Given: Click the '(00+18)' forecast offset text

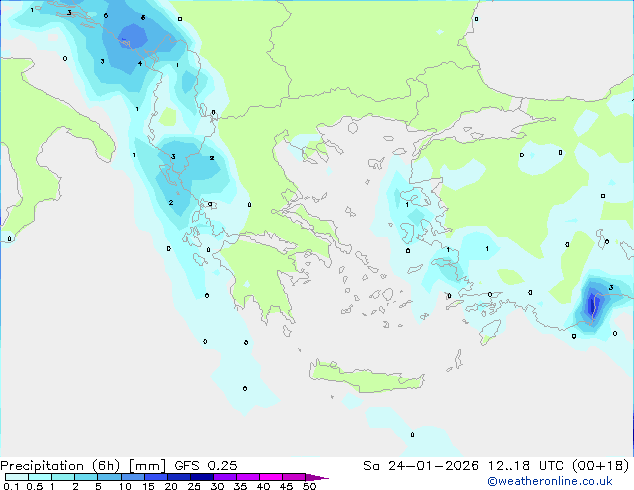Looking at the screenshot, I should pyautogui.click(x=601, y=466).
